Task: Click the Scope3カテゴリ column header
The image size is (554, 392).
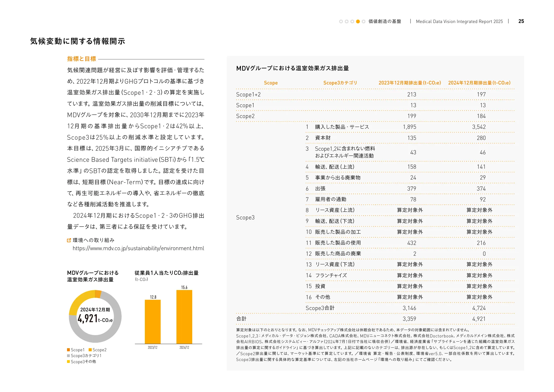Action: pos(340,83)
